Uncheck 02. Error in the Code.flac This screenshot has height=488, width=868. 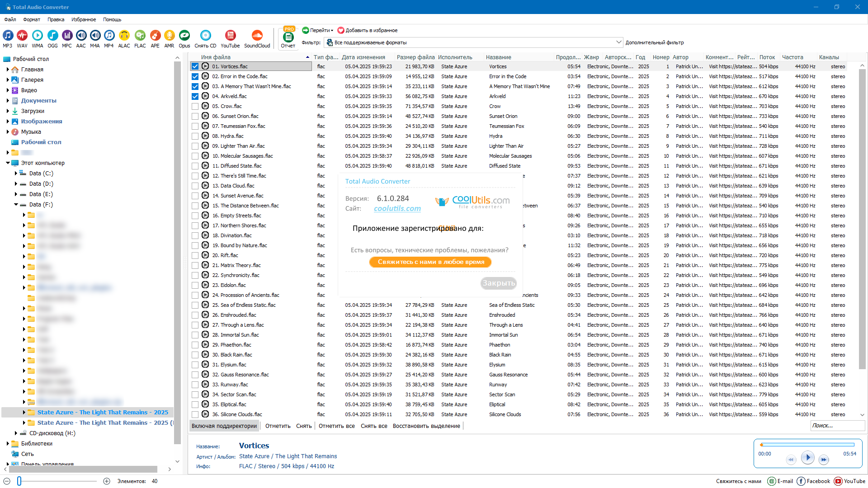point(195,76)
